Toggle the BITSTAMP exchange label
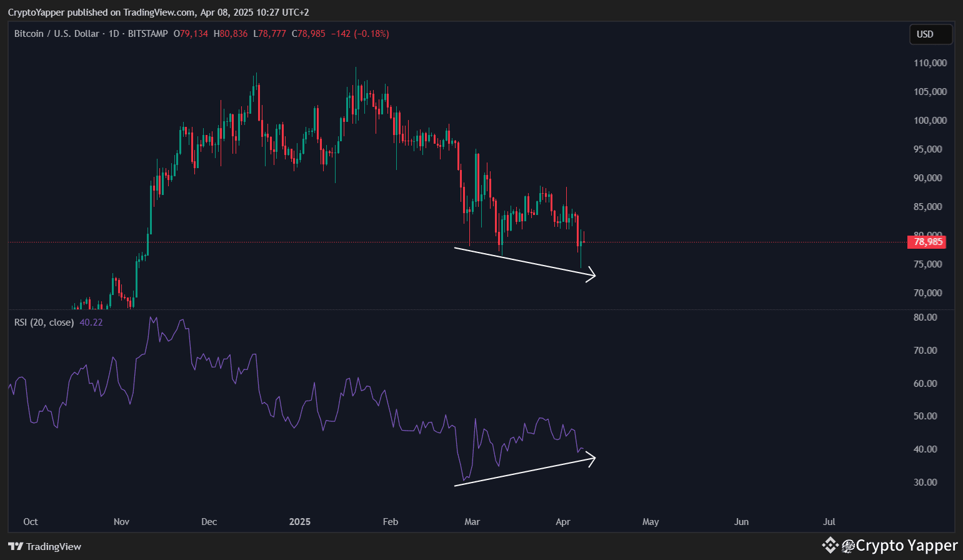 (x=148, y=34)
